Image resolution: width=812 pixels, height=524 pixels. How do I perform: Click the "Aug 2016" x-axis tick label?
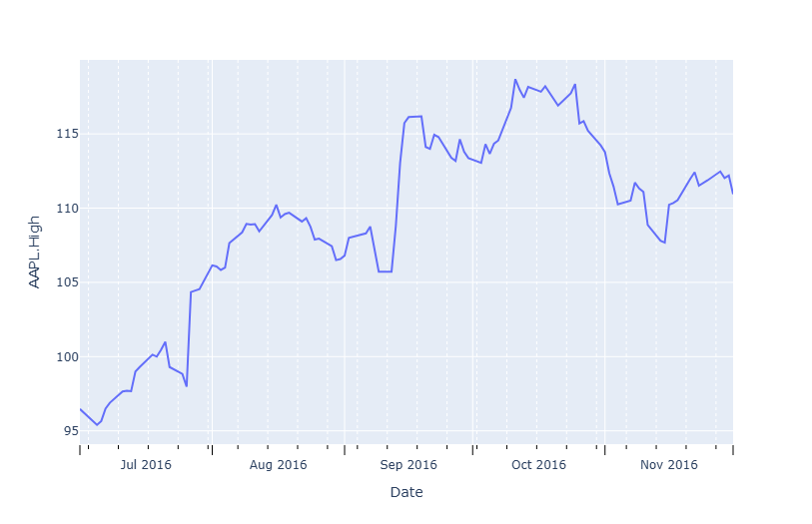point(278,465)
